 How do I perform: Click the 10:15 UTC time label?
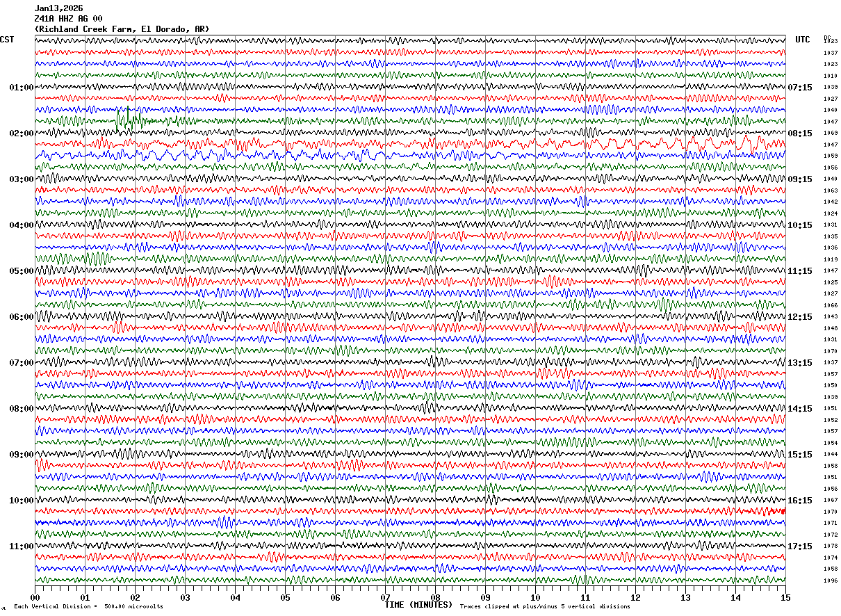pyautogui.click(x=800, y=225)
